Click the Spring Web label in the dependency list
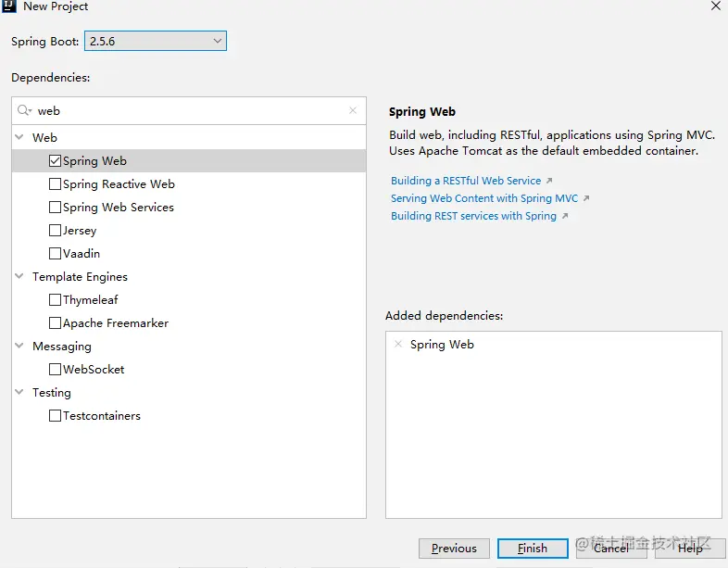Viewport: 728px width, 568px height. click(94, 161)
